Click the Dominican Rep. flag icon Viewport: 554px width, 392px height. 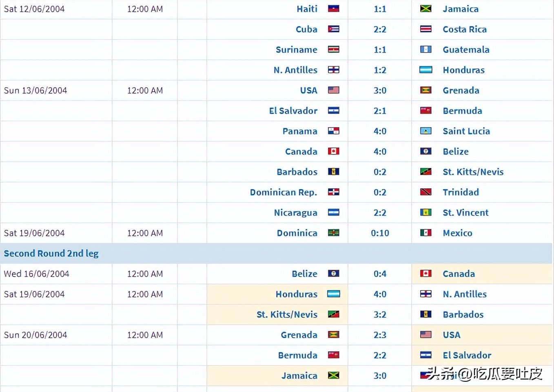333,192
